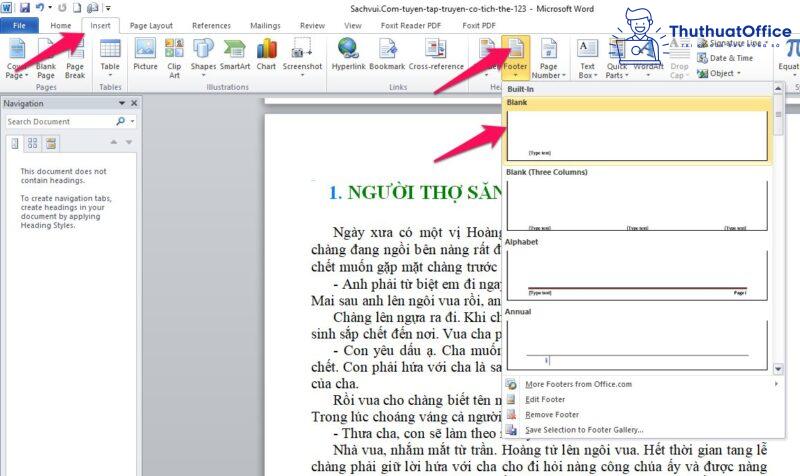The image size is (800, 476).
Task: Click the Search Document field
Action: (x=60, y=121)
